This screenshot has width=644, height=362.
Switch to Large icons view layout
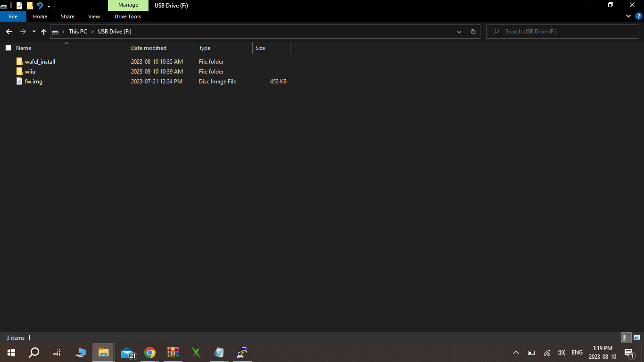pos(637,337)
